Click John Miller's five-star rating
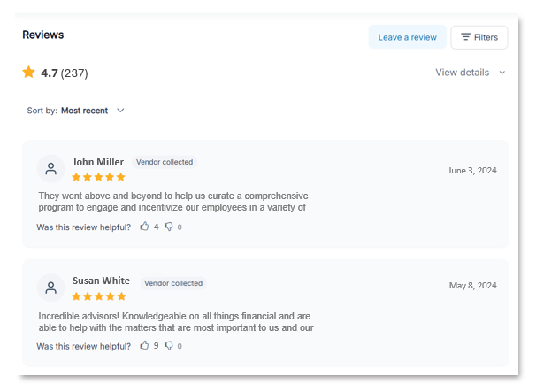 tap(99, 177)
